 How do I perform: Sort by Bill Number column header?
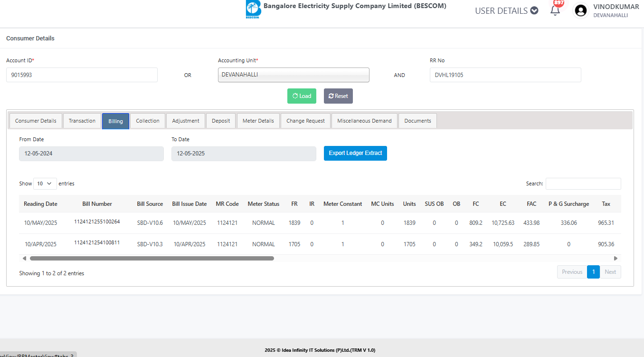coord(97,204)
